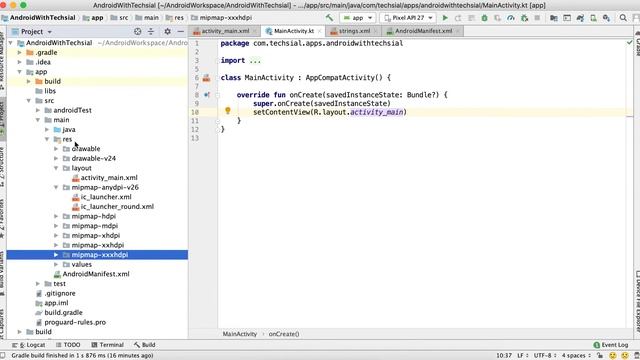Select AndroidManifest.xml in project tree
The height and width of the screenshot is (360, 640).
(91, 274)
